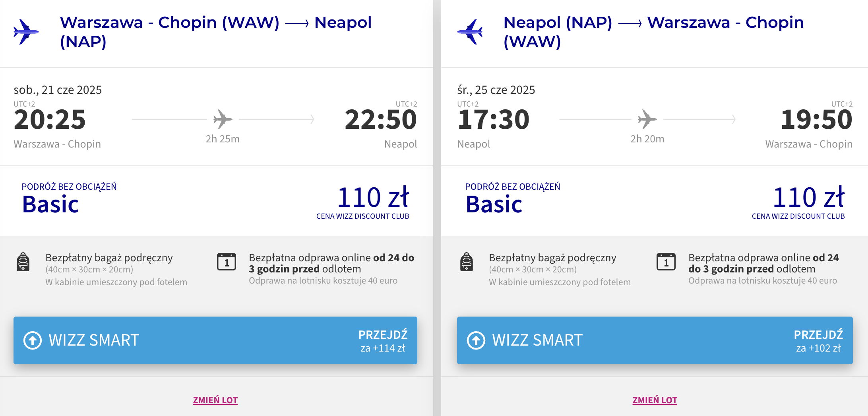Click the 17:30 departure time from Neapol
Screen dimensions: 868x416
click(x=493, y=119)
